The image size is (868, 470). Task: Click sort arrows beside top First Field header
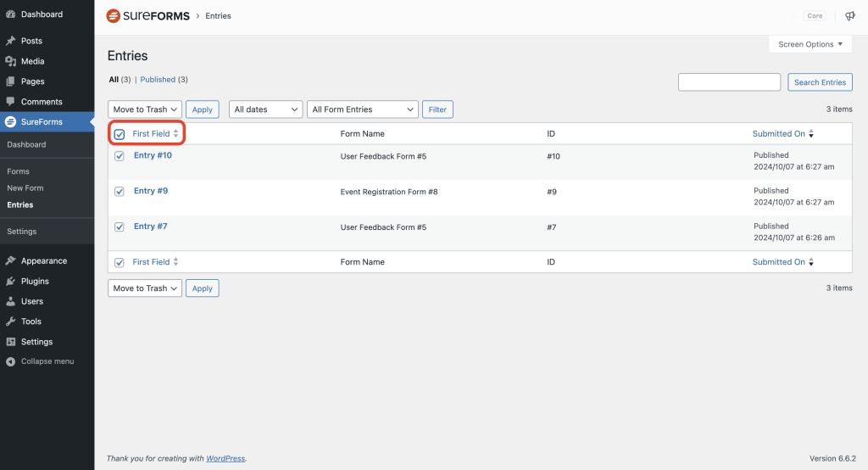tap(175, 133)
